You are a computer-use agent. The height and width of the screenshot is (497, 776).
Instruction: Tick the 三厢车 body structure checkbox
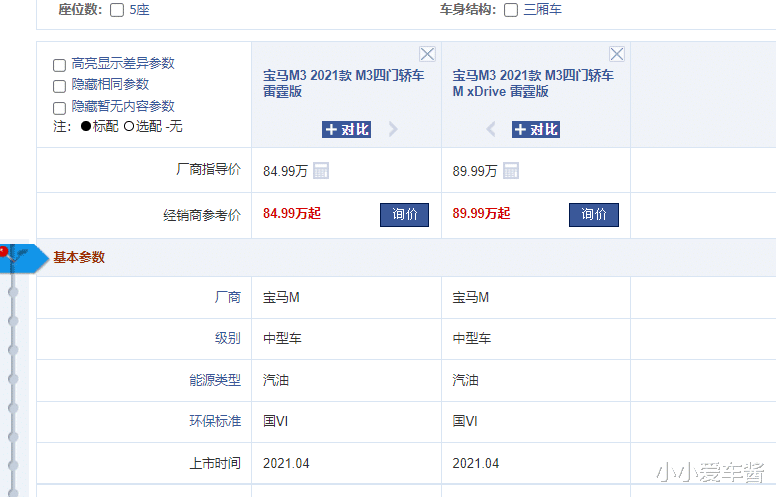[x=511, y=10]
